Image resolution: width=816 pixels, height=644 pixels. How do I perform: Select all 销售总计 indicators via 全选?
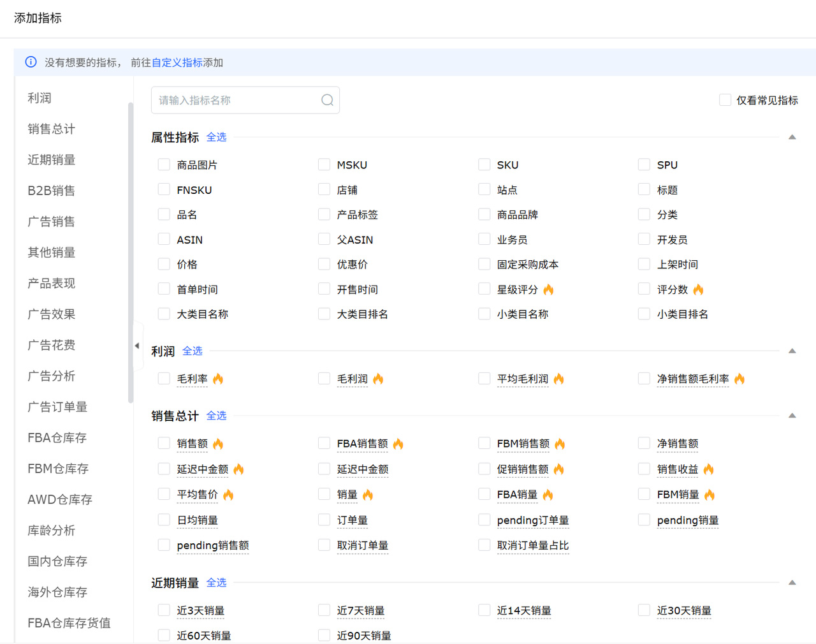point(216,416)
